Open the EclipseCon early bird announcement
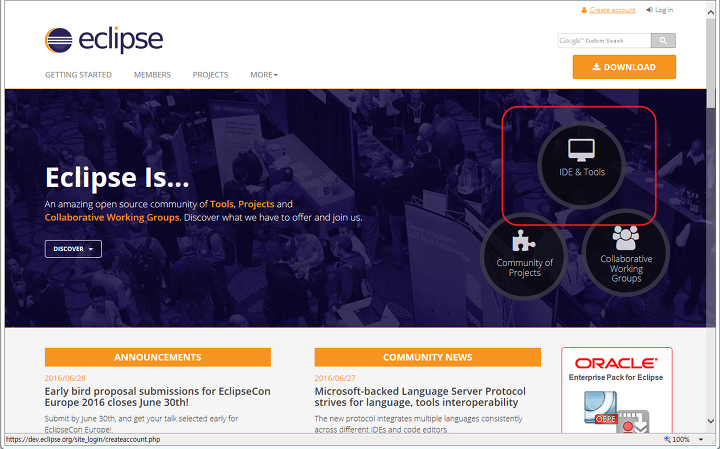The width and height of the screenshot is (720, 449). coord(158,397)
